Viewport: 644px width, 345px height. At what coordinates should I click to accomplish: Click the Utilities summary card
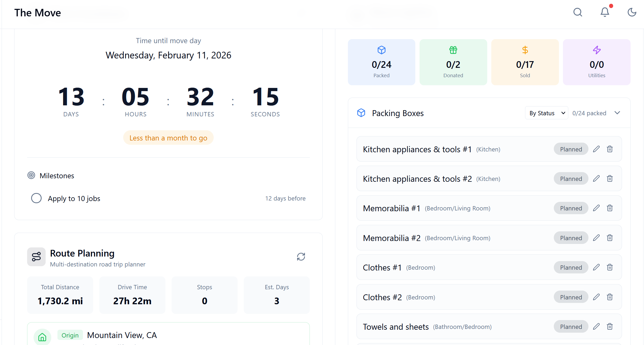pos(596,62)
